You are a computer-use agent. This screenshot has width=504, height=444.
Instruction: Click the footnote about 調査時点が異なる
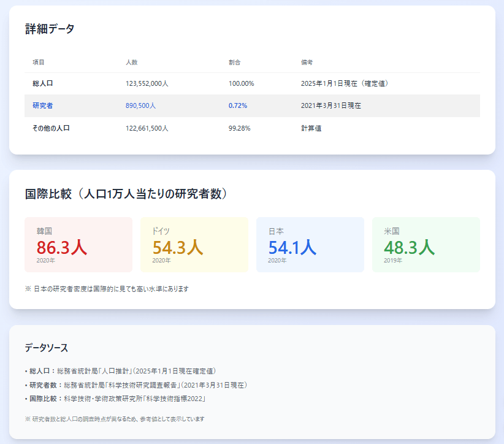(x=115, y=419)
